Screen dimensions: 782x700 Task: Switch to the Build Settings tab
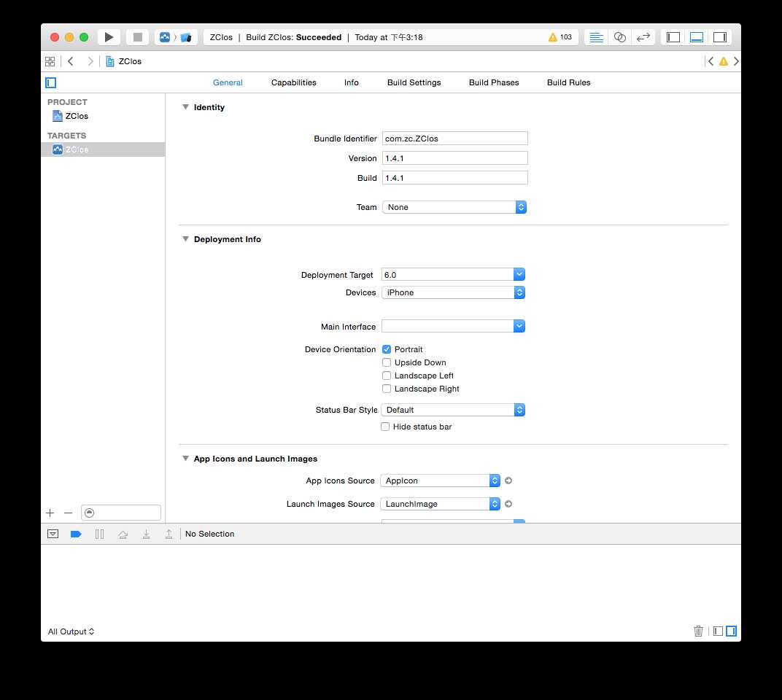(414, 82)
